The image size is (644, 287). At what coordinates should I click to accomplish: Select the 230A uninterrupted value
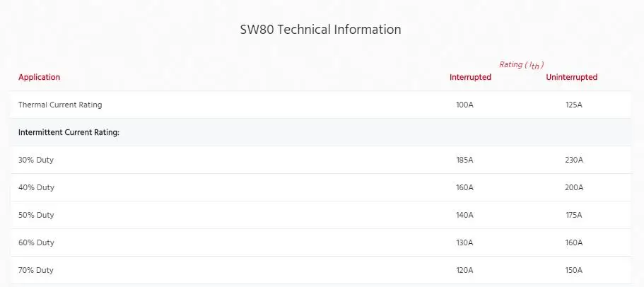[x=573, y=160]
